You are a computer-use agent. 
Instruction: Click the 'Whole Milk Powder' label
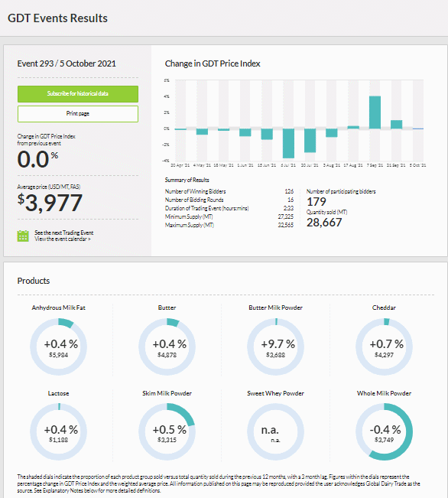coord(385,393)
